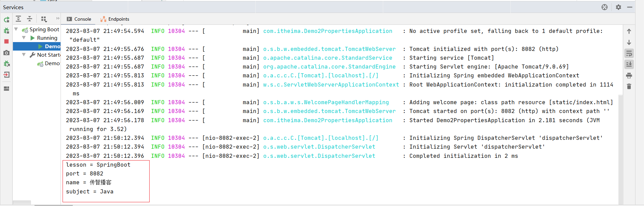Open Services panel settings gear
The image size is (644, 206).
618,7
